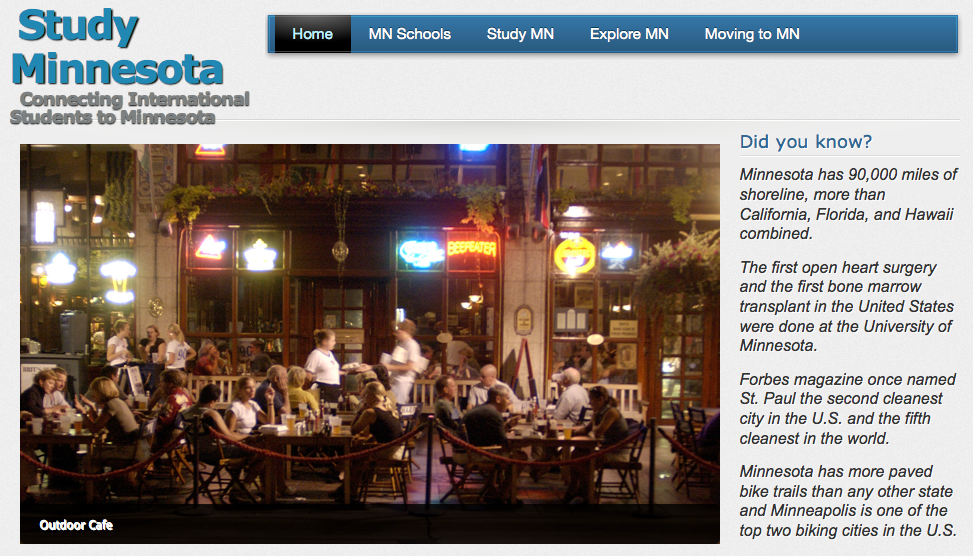Click the 90,000 miles of shoreline fact
Image resolution: width=973 pixels, height=556 pixels.
[x=848, y=204]
